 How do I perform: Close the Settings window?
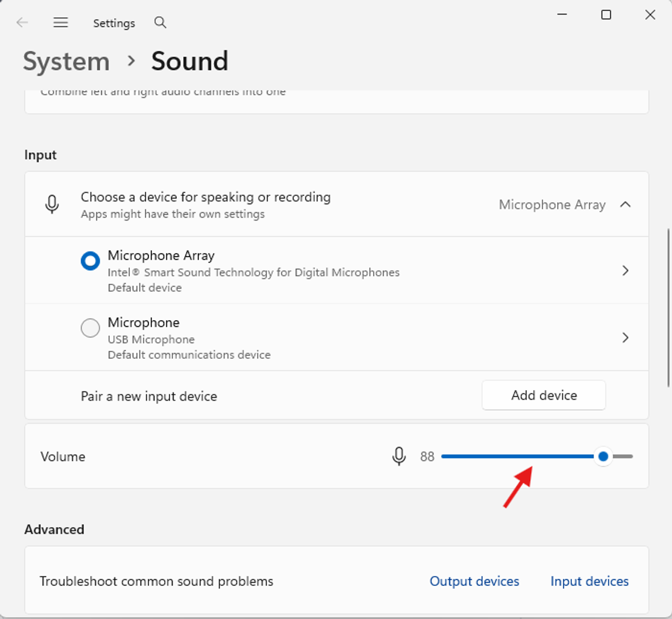[x=650, y=15]
